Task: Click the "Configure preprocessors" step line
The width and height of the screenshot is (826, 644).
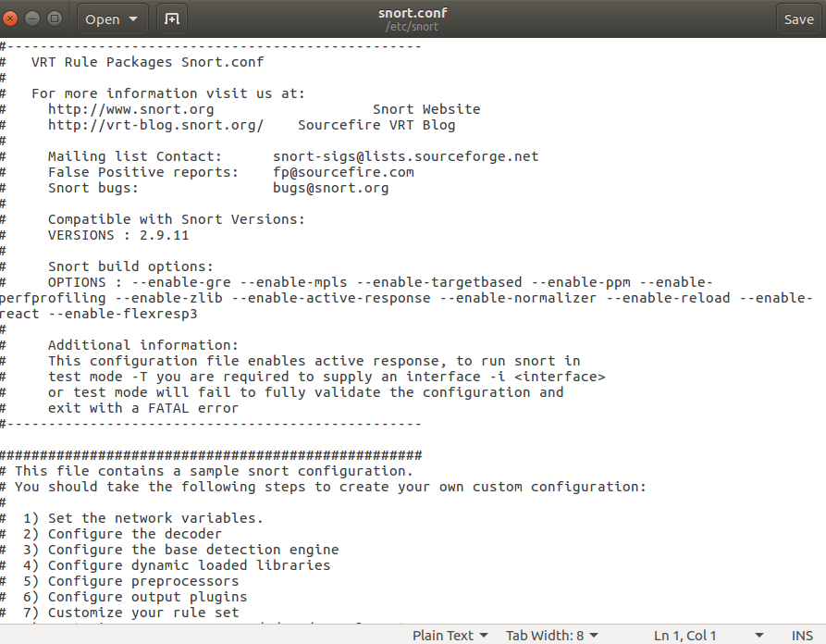Action: coord(142,581)
